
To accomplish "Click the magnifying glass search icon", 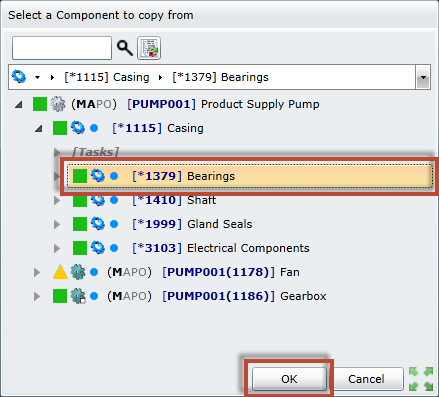I will pyautogui.click(x=125, y=48).
